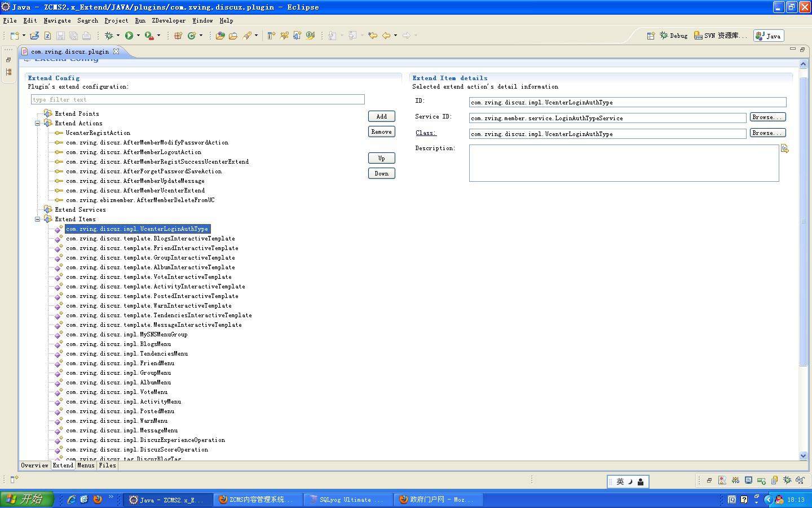The height and width of the screenshot is (508, 812).
Task: Click the Debug bug toolbar icon
Action: (109, 36)
